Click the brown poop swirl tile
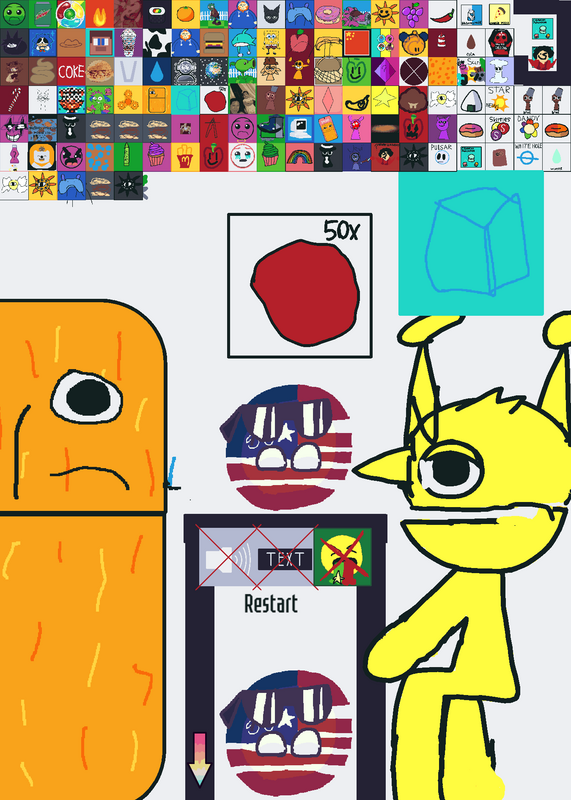This screenshot has height=800, width=571. (42, 71)
